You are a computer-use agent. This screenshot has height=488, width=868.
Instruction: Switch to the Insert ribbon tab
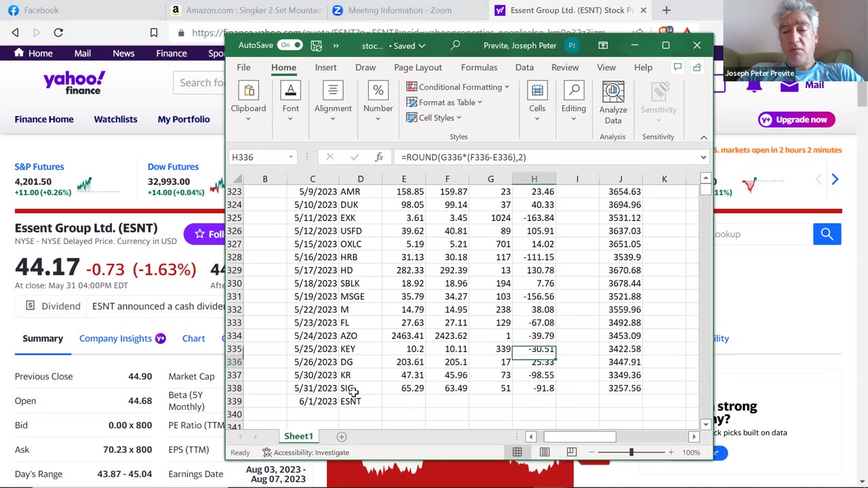click(x=325, y=67)
